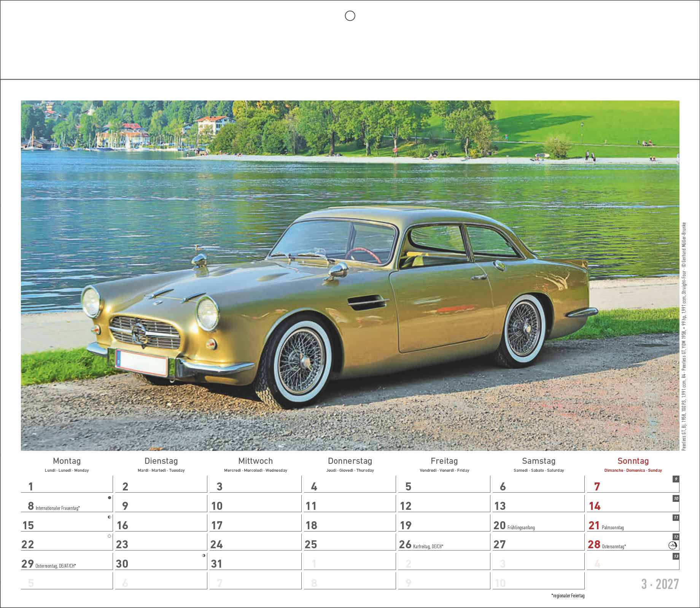700x608 pixels.
Task: Click the 'Internationaler Frauentag*' label
Action: [58, 508]
